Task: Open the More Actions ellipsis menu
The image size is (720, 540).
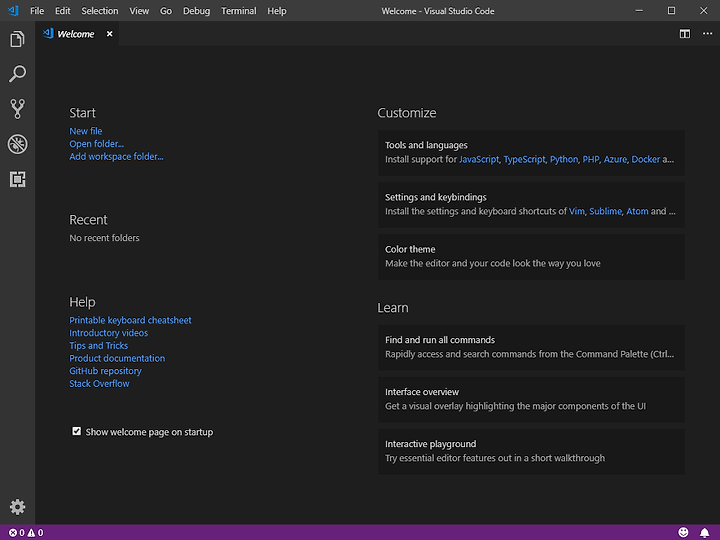Action: tap(707, 34)
